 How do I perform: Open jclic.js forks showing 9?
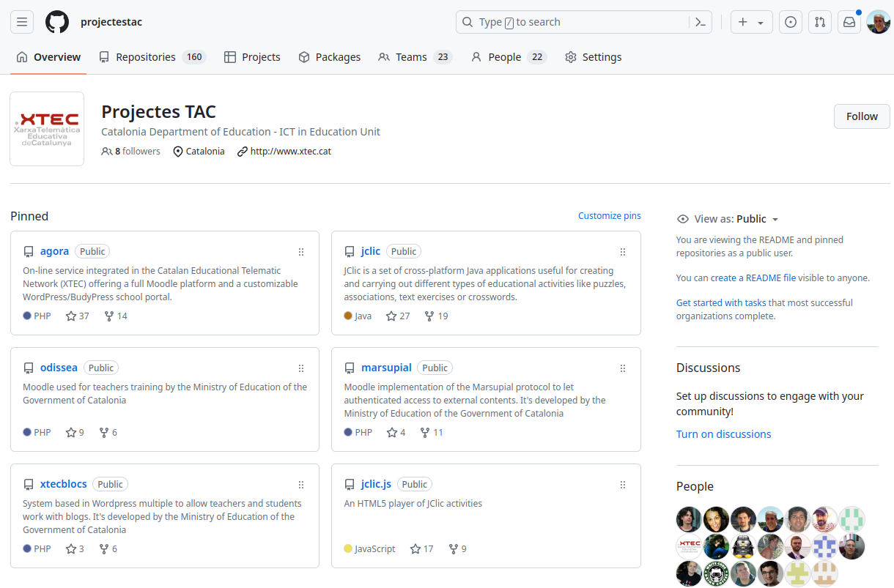(457, 549)
